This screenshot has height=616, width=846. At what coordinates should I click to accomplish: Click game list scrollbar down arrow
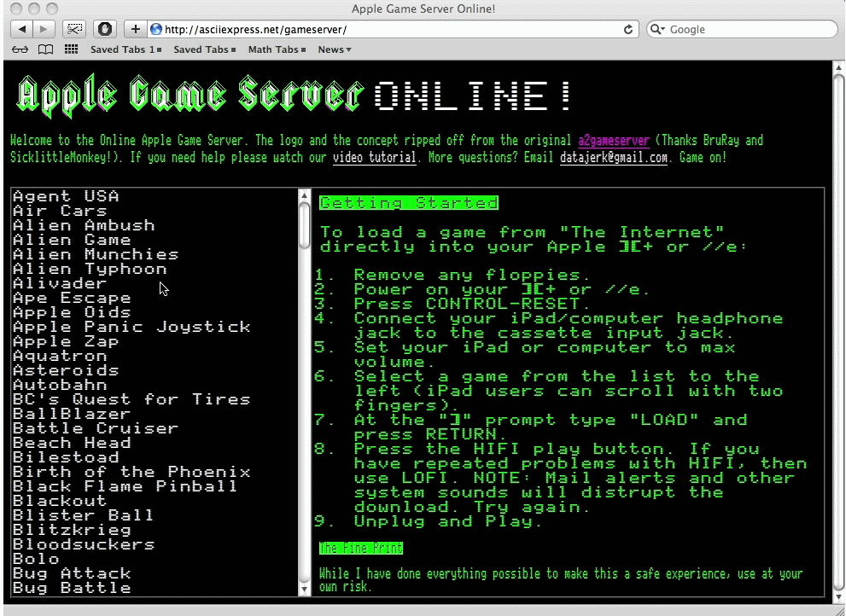[304, 590]
